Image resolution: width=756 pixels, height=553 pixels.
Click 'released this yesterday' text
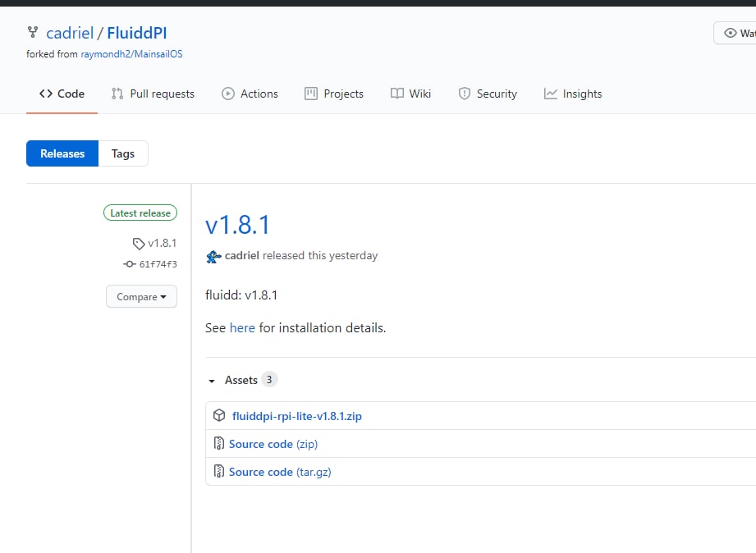(x=320, y=255)
